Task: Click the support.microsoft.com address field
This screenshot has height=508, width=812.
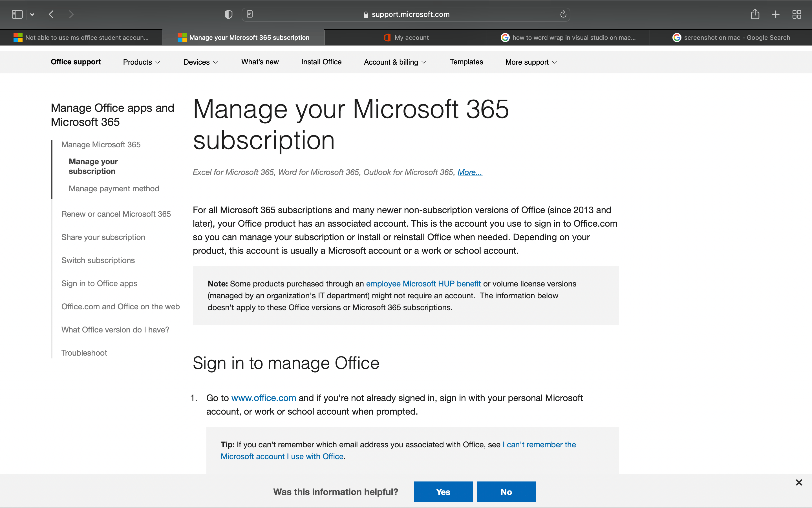Action: coord(406,14)
